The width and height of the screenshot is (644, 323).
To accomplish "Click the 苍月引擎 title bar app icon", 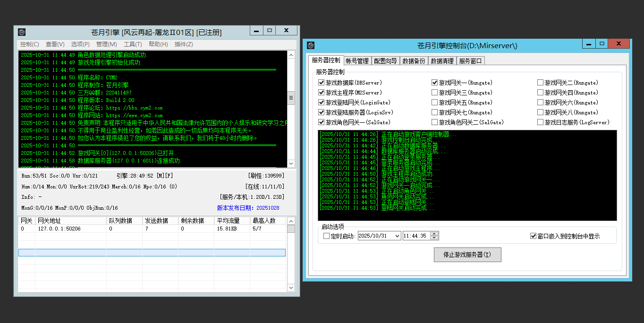I will tap(22, 32).
